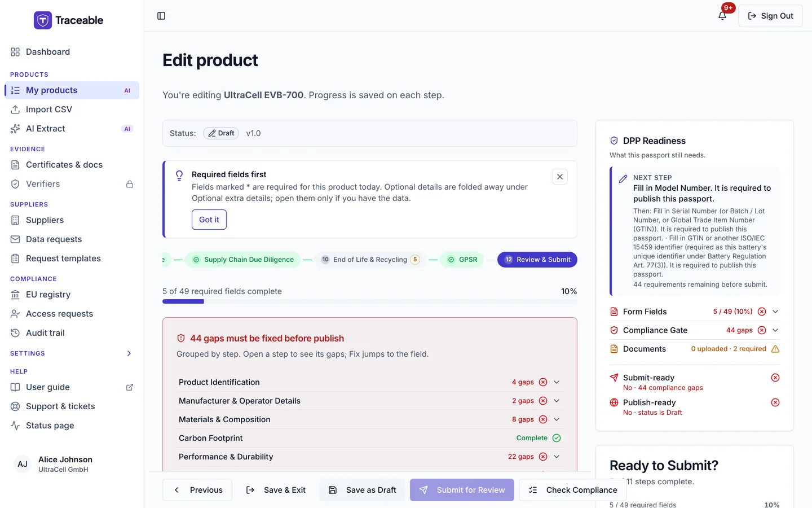Open Dashboard in the sidebar
812x508 pixels.
coord(72,52)
